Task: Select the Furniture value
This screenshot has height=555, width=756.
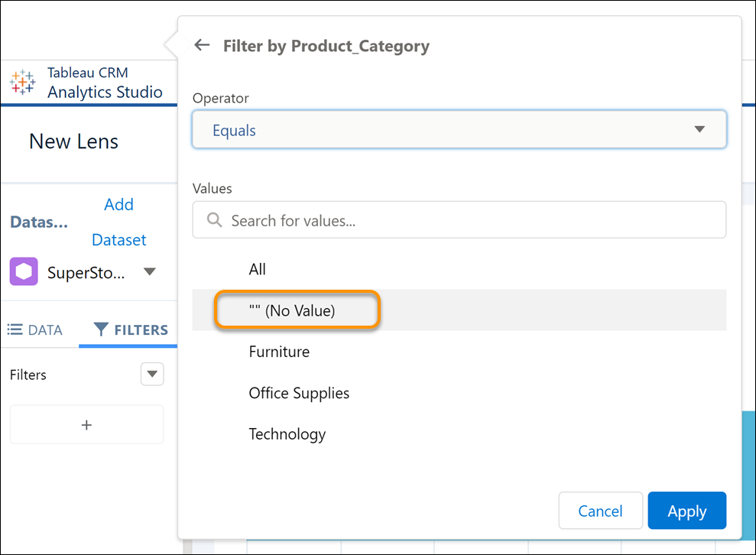Action: (x=459, y=352)
